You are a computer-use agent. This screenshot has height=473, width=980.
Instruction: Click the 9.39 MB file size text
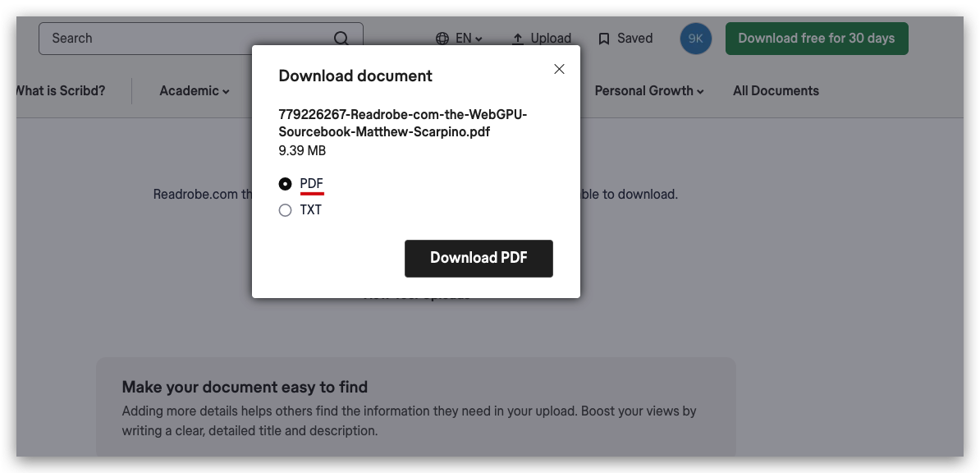coord(302,151)
